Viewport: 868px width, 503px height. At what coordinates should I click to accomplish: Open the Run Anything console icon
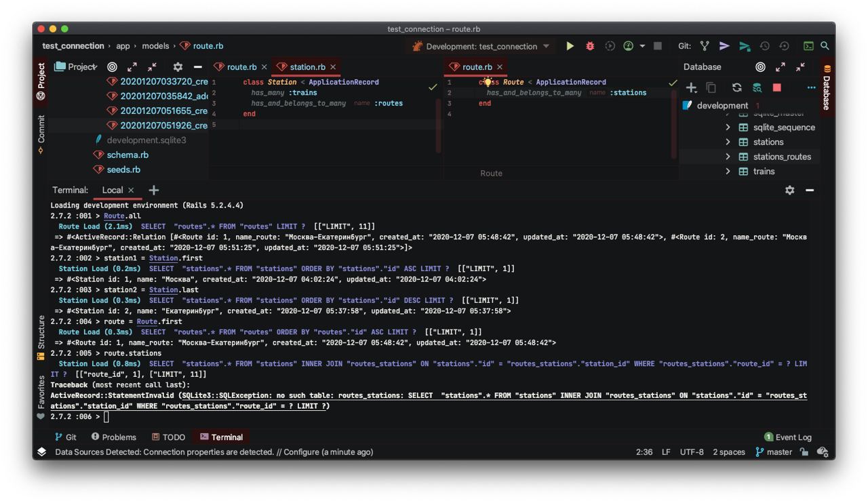pyautogui.click(x=808, y=46)
